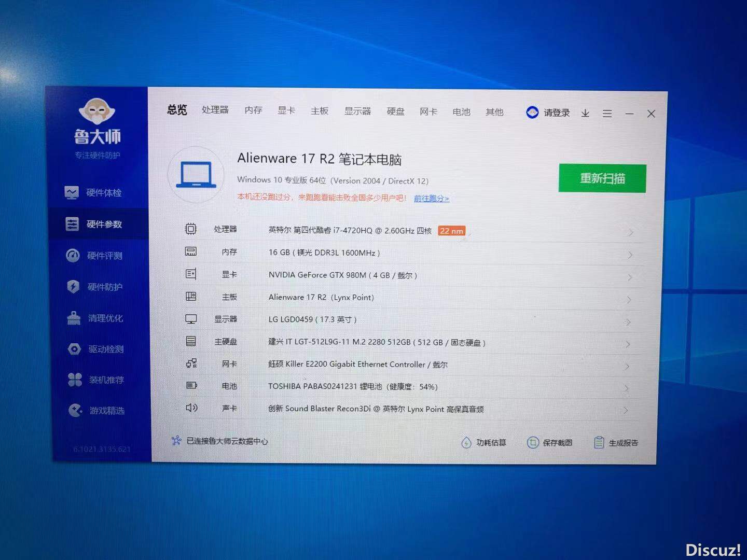Click the 保存截图 screenshot icon
This screenshot has height=560, width=747.
pyautogui.click(x=533, y=442)
